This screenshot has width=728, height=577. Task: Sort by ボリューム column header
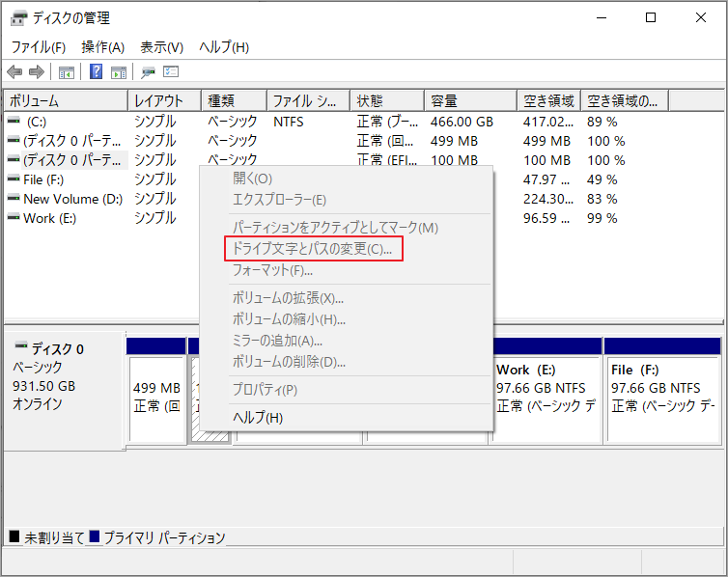(66, 100)
